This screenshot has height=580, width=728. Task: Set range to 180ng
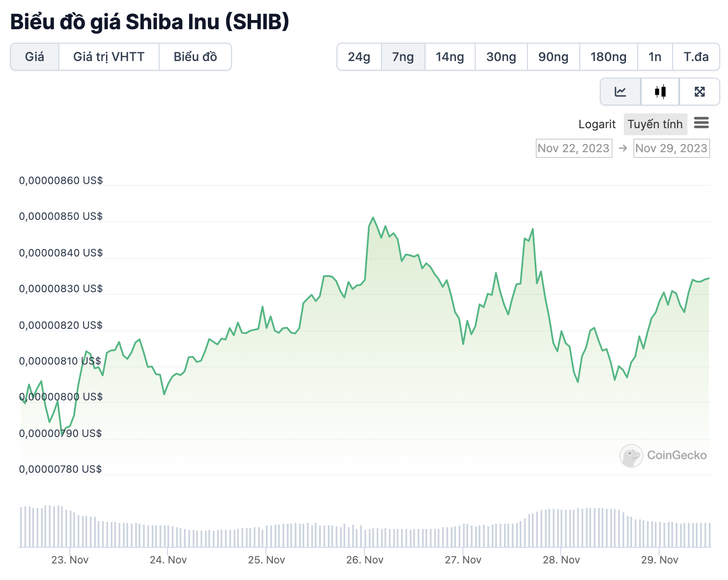pyautogui.click(x=609, y=57)
